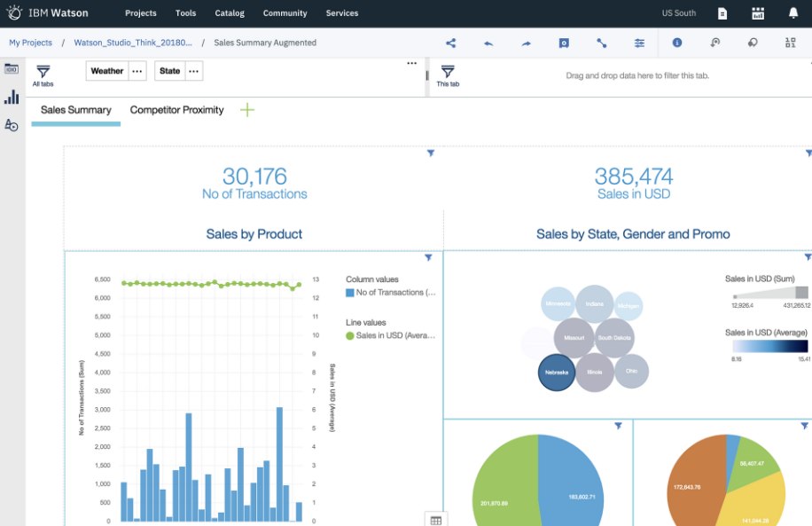Open the filter dock ellipsis menu
The height and width of the screenshot is (526, 812).
(411, 63)
